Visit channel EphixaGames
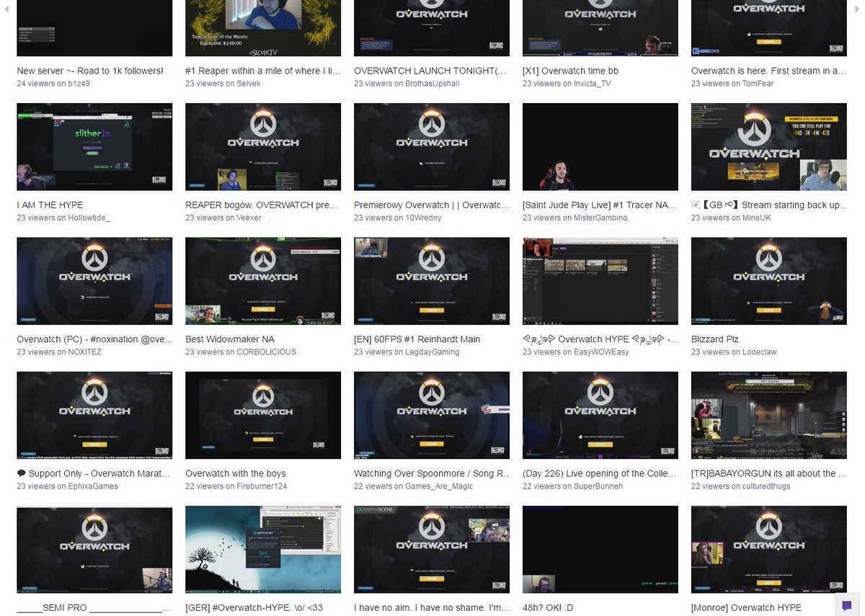 94,486
